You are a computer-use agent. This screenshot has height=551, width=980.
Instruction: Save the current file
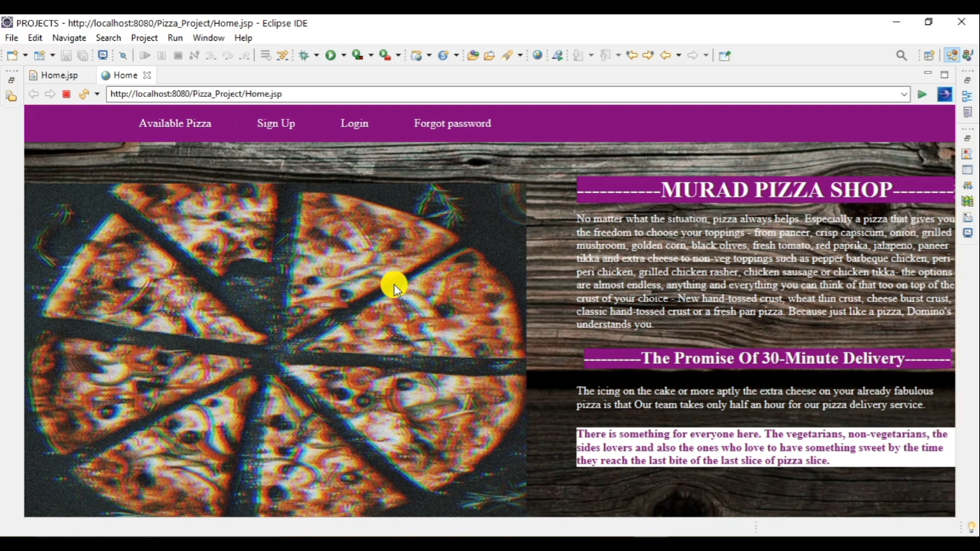click(67, 55)
